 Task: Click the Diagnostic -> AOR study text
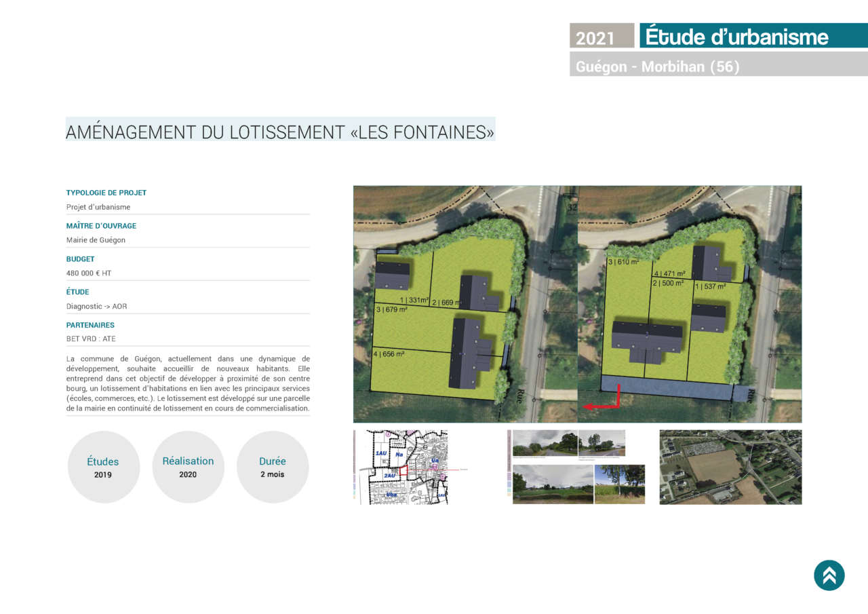point(96,307)
